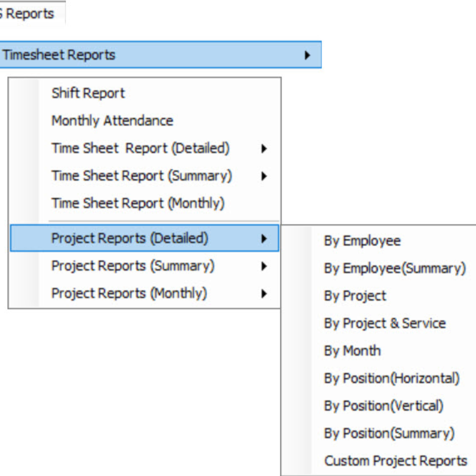Viewport: 476px width, 476px height.
Task: Choose Monthly Attendance report
Action: coord(112,120)
